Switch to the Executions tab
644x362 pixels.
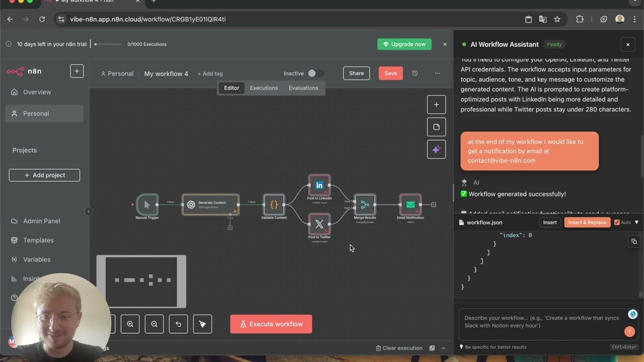(x=264, y=87)
